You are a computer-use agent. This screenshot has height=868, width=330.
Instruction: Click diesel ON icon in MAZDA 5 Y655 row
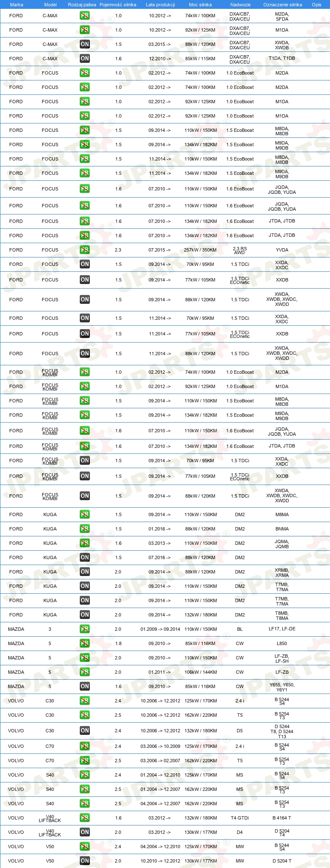(85, 686)
